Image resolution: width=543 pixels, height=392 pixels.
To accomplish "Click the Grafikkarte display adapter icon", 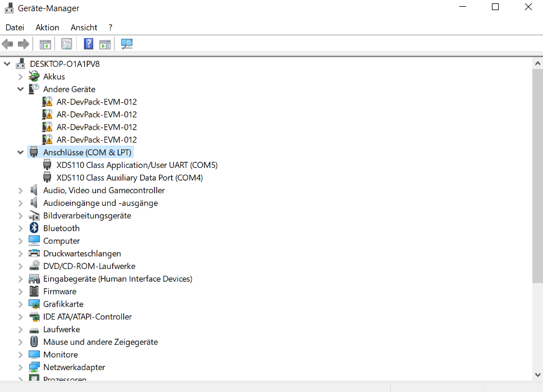I will click(34, 304).
